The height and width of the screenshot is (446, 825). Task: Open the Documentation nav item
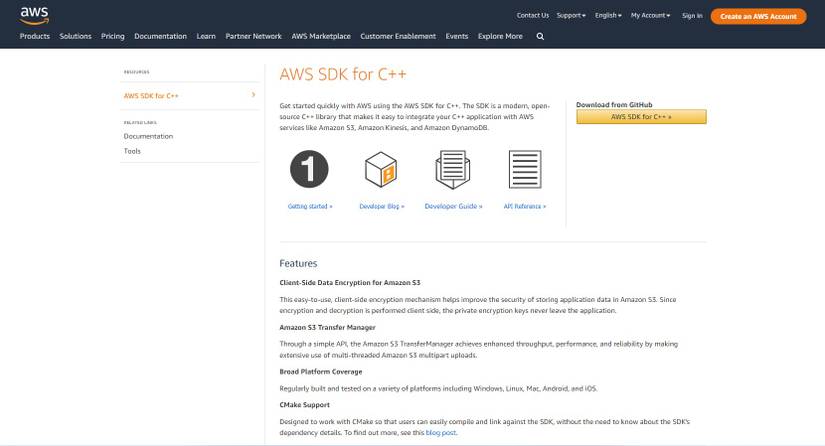click(x=160, y=36)
